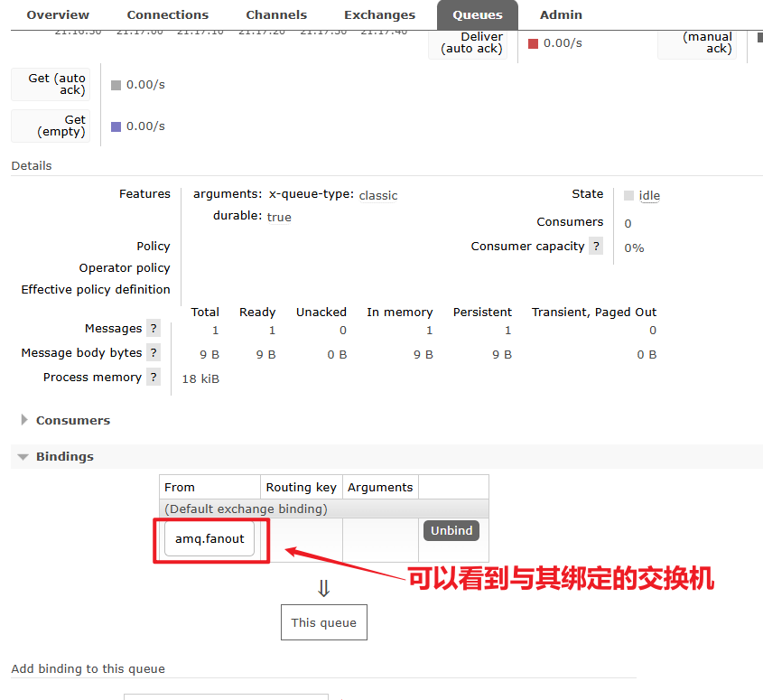Image resolution: width=763 pixels, height=700 pixels.
Task: Open the amq.fanout exchange link
Action: [x=209, y=539]
